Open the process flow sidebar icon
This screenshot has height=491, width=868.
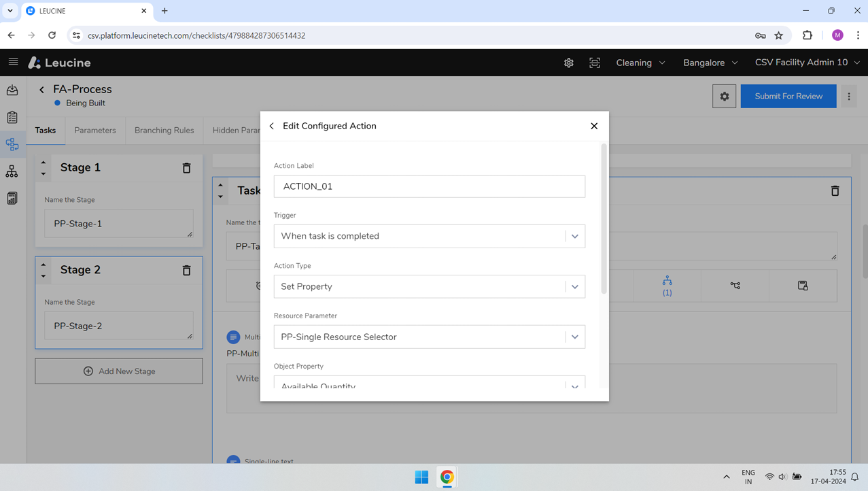[12, 144]
